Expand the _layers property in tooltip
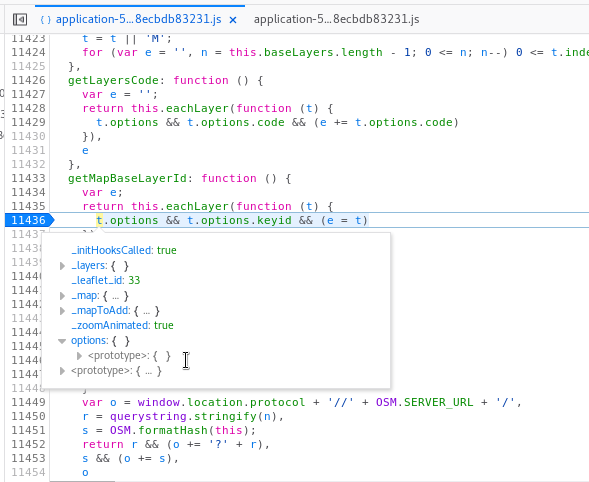Viewport: 589px width, 482px height. pos(62,266)
